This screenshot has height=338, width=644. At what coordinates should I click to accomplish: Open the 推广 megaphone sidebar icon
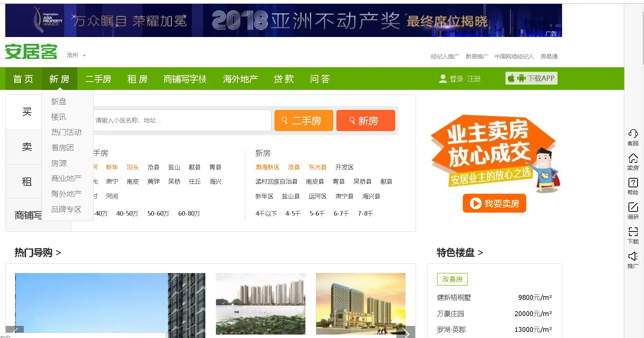(633, 260)
